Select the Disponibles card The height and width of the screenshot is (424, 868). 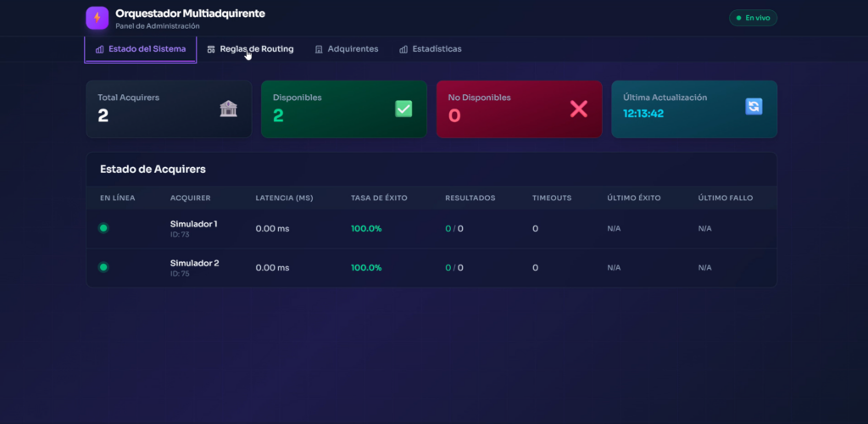[344, 109]
